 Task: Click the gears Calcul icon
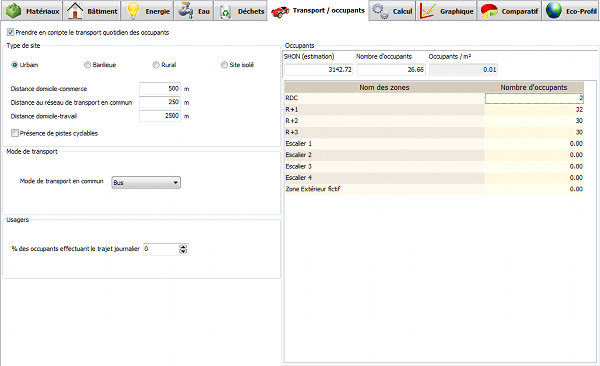point(380,11)
